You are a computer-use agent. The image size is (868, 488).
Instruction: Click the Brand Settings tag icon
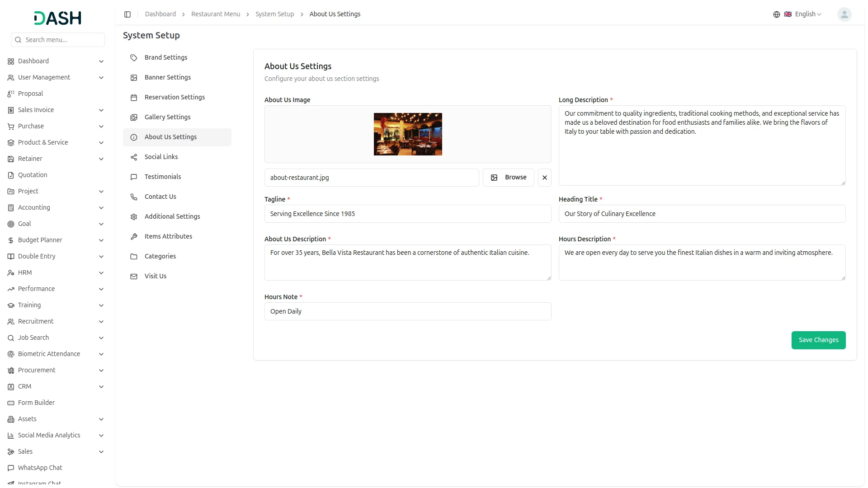pos(134,58)
